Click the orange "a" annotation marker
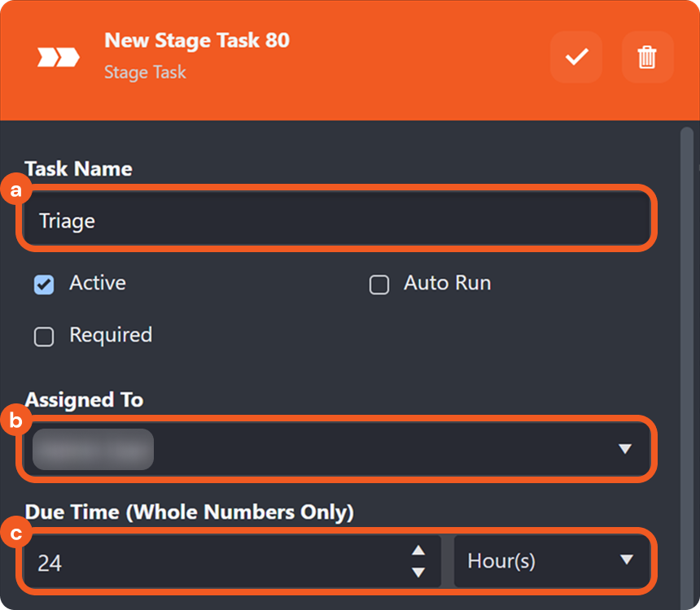The height and width of the screenshot is (610, 700). (x=15, y=191)
